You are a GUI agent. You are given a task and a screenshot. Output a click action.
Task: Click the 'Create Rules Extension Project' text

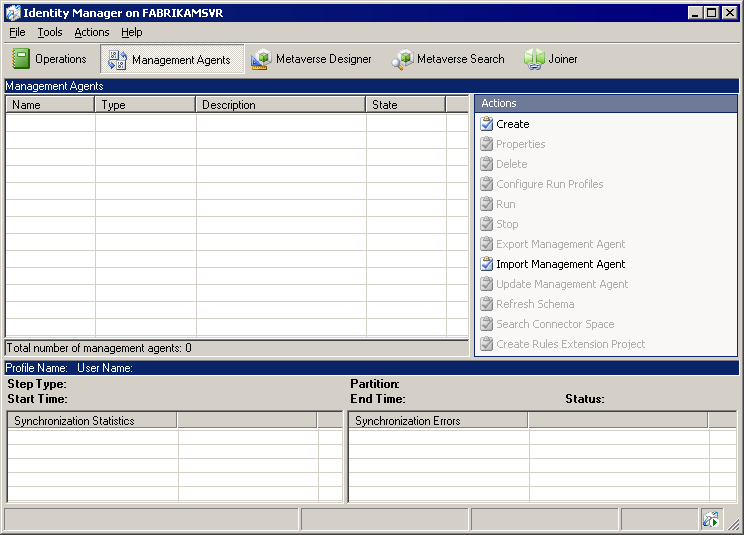pyautogui.click(x=570, y=344)
